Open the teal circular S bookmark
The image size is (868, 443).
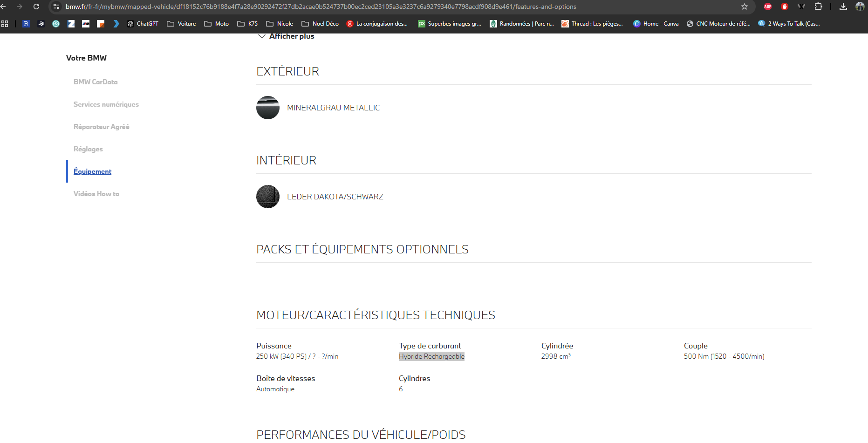click(56, 24)
